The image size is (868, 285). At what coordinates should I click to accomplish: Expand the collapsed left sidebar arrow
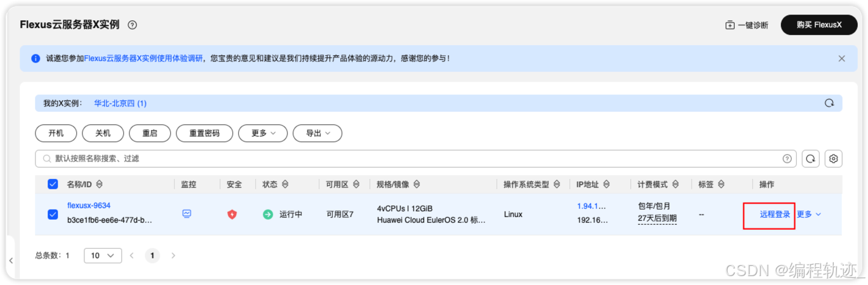pyautogui.click(x=11, y=261)
